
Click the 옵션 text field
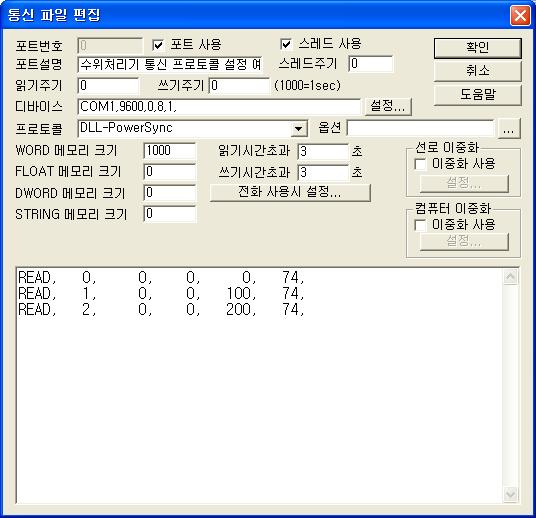pos(420,128)
